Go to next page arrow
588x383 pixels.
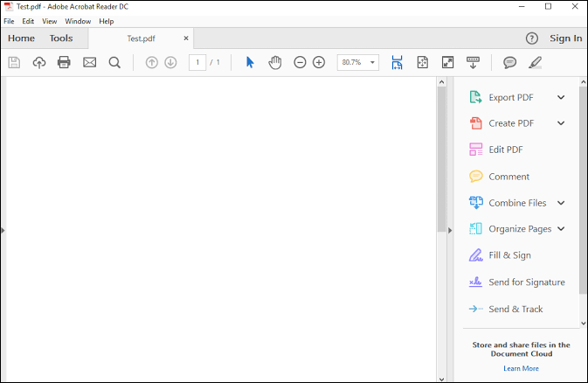170,62
